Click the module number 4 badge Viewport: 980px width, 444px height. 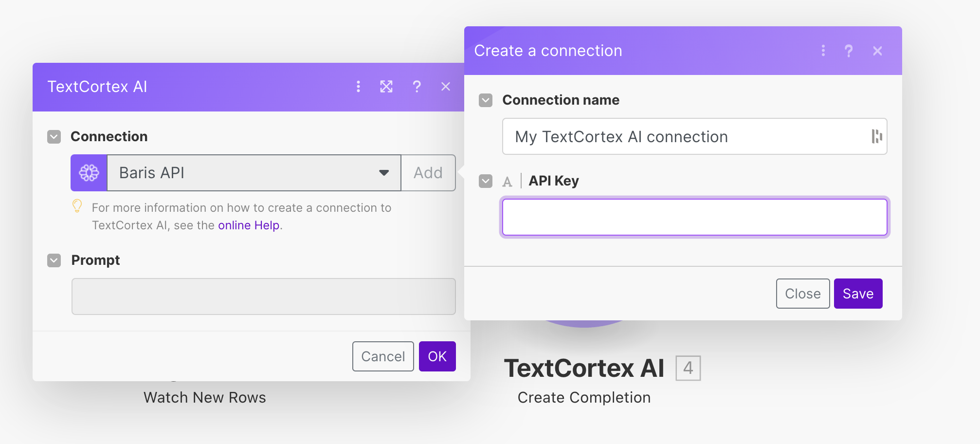coord(688,368)
